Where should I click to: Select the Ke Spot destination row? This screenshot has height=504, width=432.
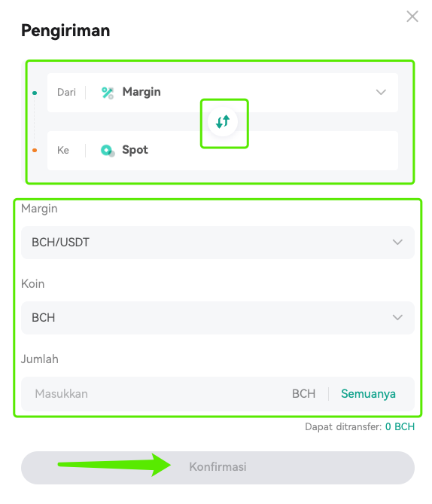tap(223, 151)
